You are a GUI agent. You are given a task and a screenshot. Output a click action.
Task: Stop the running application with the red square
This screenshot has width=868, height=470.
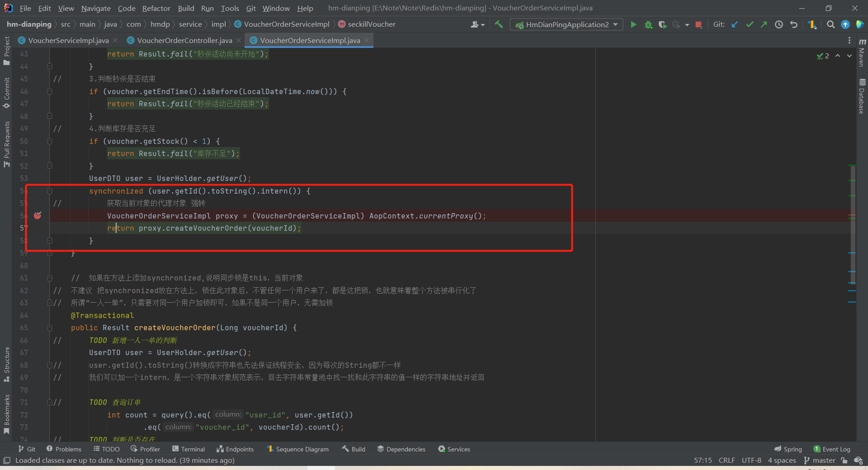pos(698,24)
